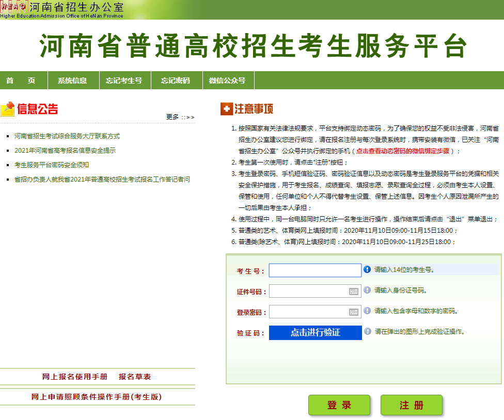504x420 pixels.
Task: Click 注意事项 heading text
Action: pyautogui.click(x=254, y=109)
